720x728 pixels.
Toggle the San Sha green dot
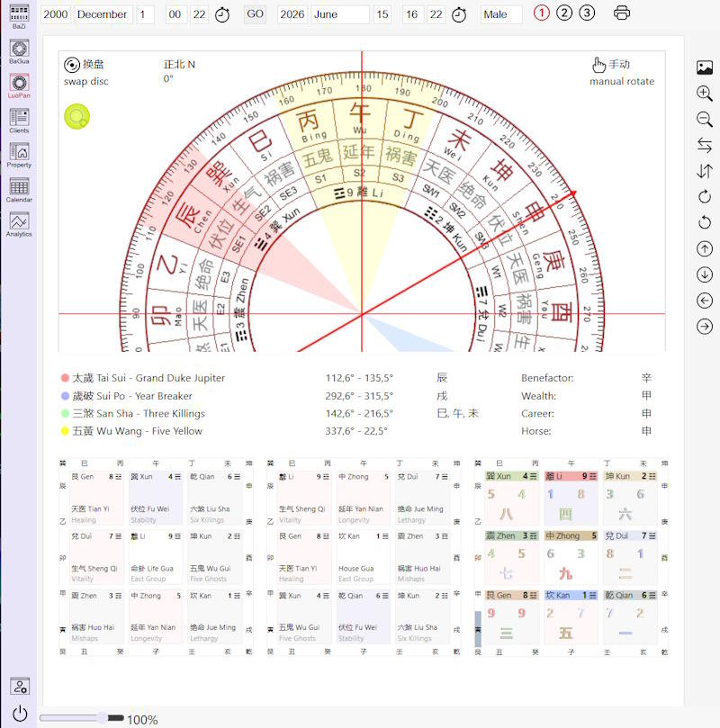click(65, 413)
